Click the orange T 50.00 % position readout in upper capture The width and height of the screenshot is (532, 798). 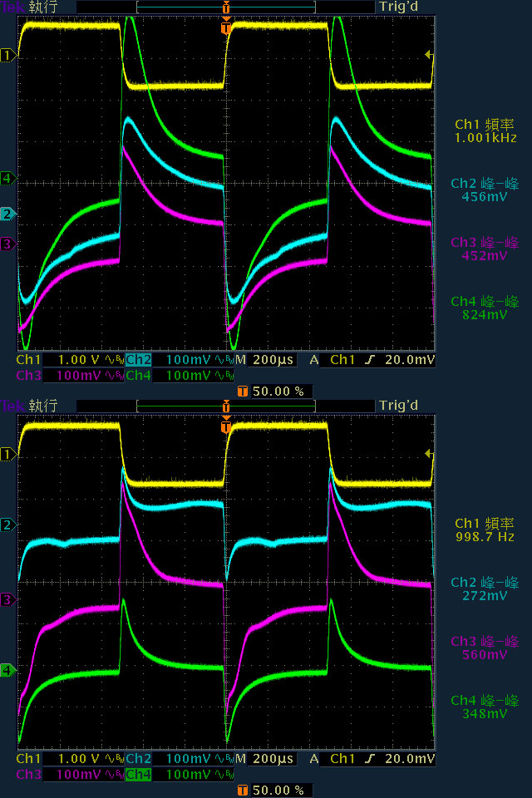pyautogui.click(x=274, y=391)
